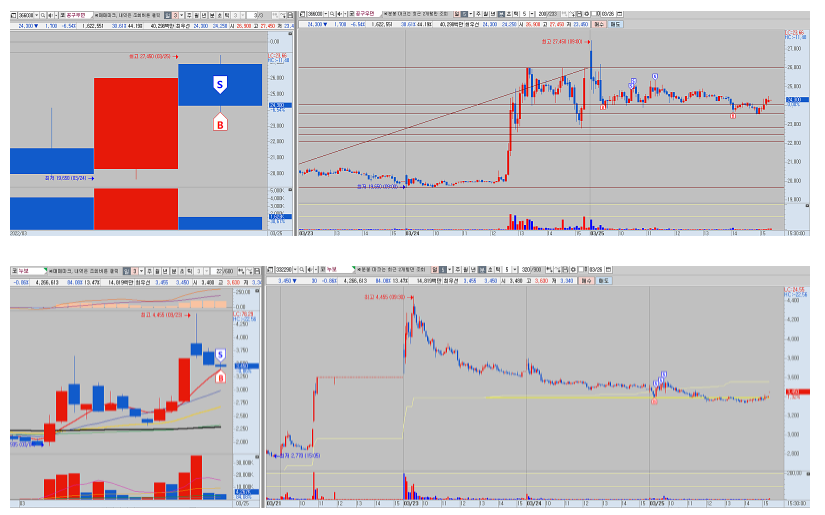Expand period-number dropdown after 일 3 bottom-left
825x515 pixels.
point(142,271)
